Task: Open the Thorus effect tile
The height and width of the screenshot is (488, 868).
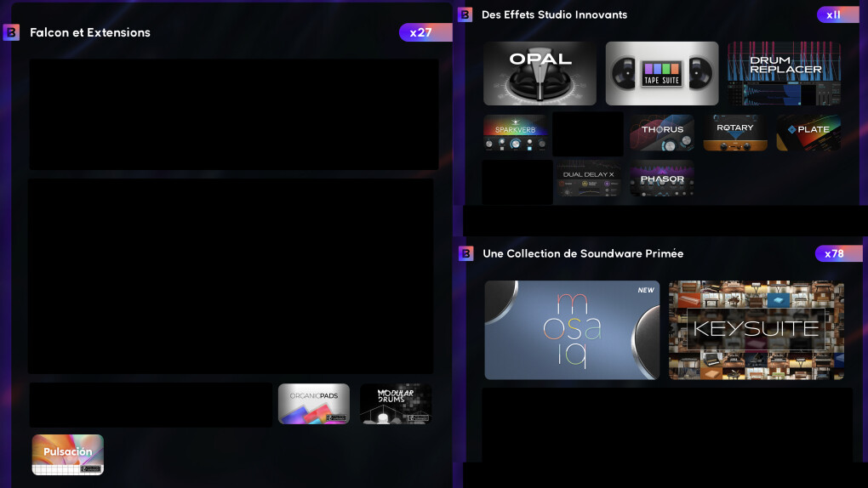Action: pyautogui.click(x=661, y=133)
